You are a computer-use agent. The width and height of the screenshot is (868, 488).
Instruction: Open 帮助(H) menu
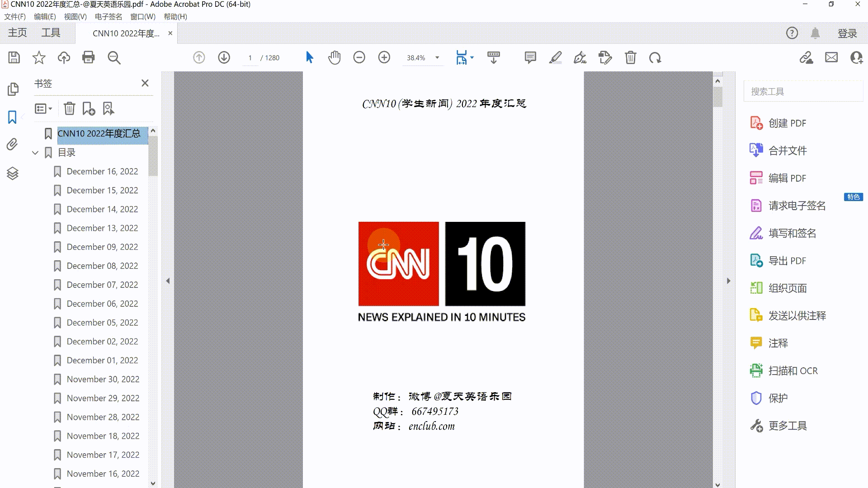click(x=175, y=17)
